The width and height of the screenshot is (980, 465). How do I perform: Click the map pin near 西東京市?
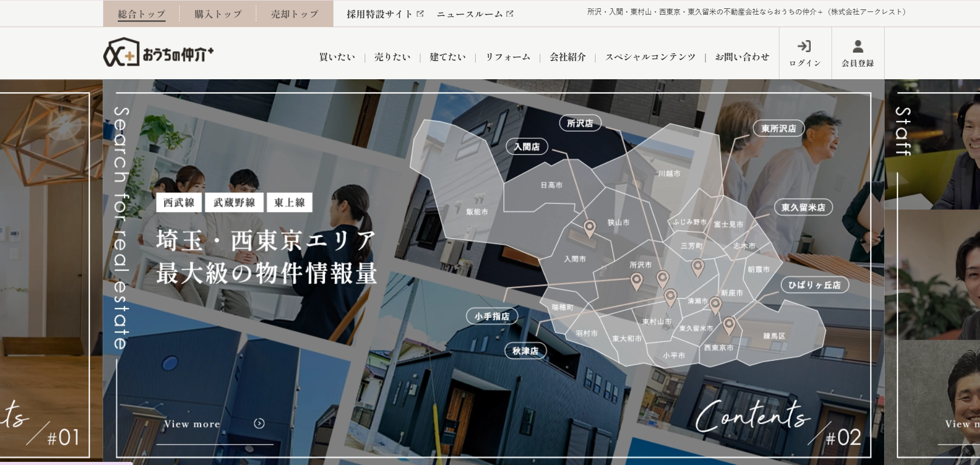click(x=729, y=326)
